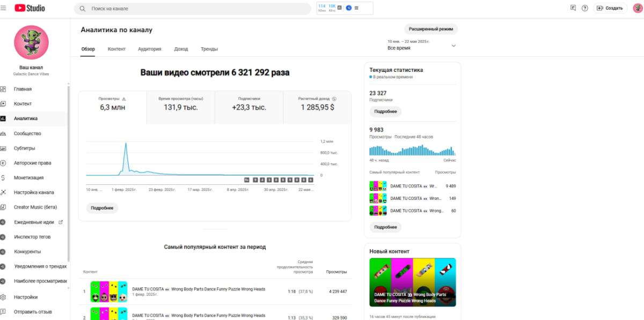This screenshot has width=644, height=320.
Task: Click the Galactic Dance Vibes channel name
Action: (x=31, y=74)
